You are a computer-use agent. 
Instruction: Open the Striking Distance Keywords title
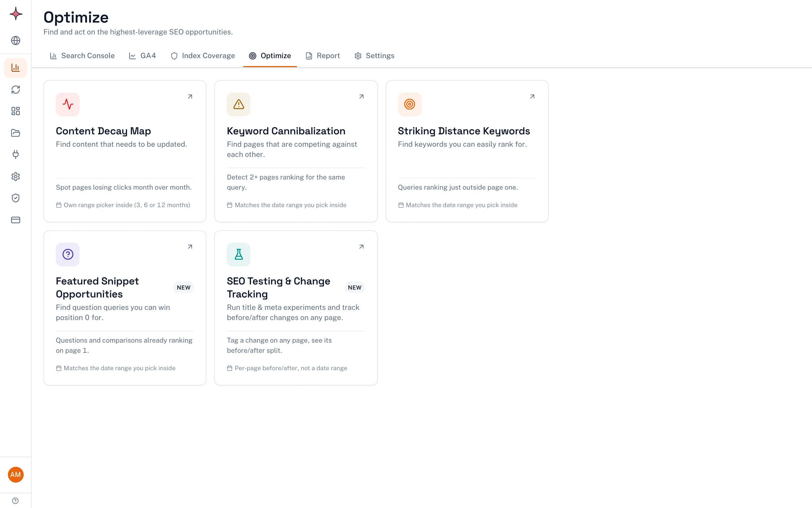coord(464,131)
